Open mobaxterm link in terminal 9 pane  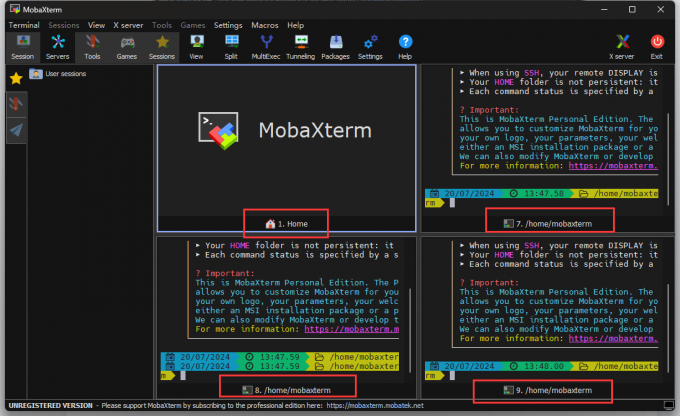click(613, 338)
